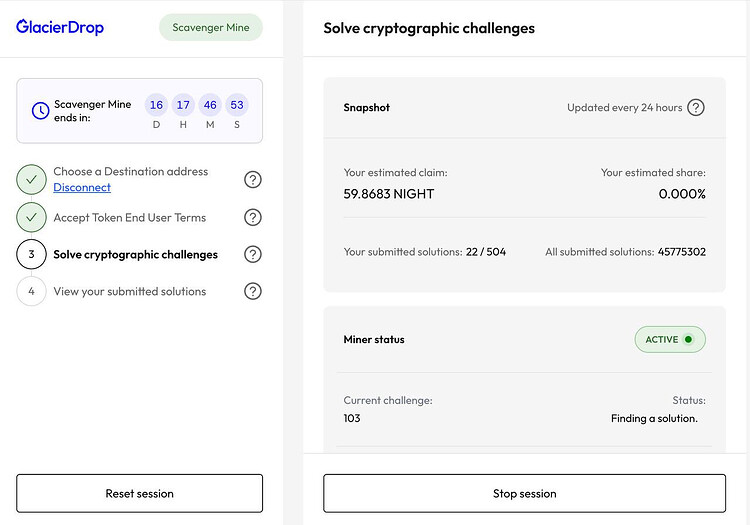Click the Scavenger Mine countdown timer box
Screen dimensions: 750x525
(140, 110)
